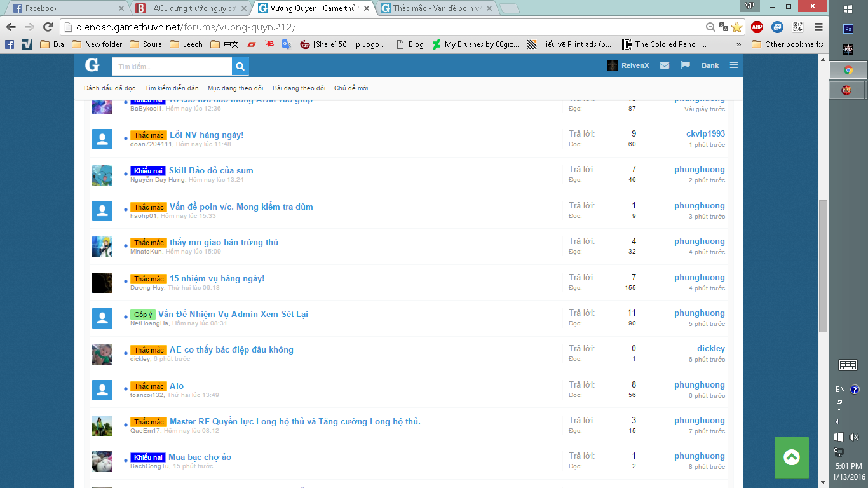Click the 'Tìm kiếm...' search field

pos(172,66)
